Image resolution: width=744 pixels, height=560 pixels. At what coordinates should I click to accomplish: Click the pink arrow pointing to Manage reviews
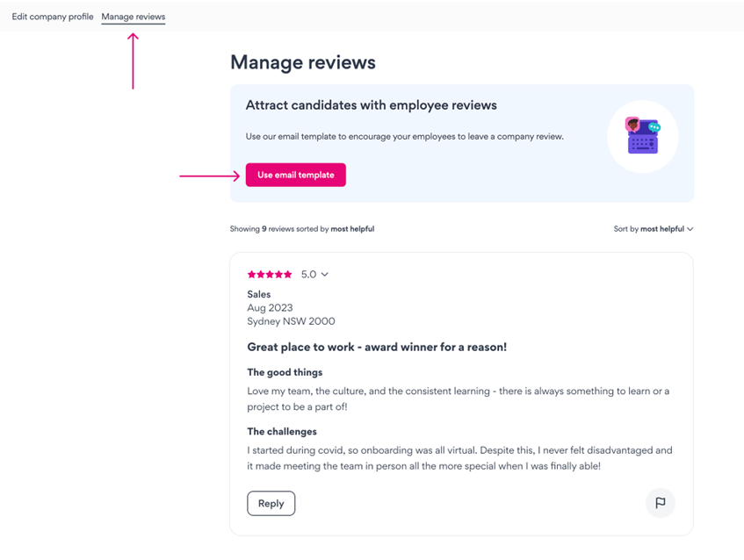pyautogui.click(x=133, y=61)
